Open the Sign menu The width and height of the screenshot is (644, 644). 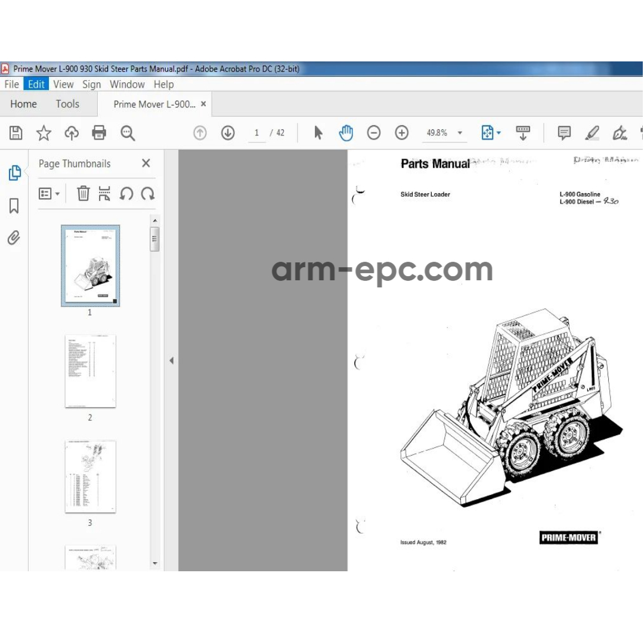91,84
